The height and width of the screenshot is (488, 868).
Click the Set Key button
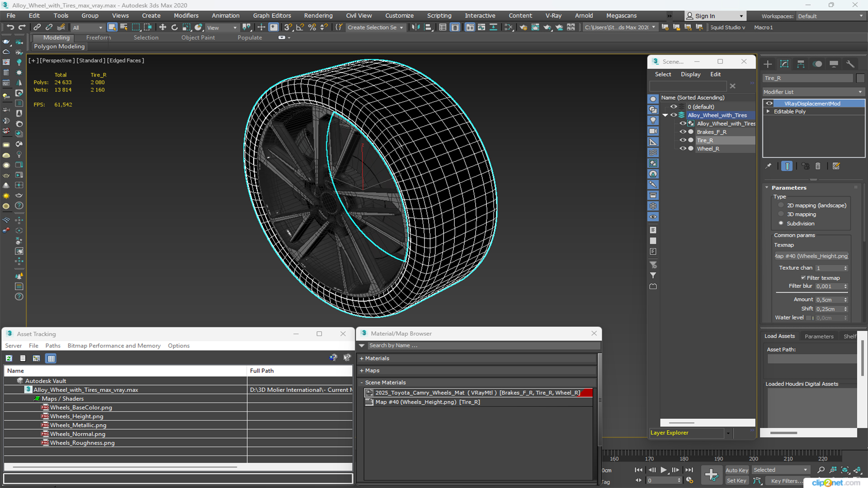pos(736,481)
